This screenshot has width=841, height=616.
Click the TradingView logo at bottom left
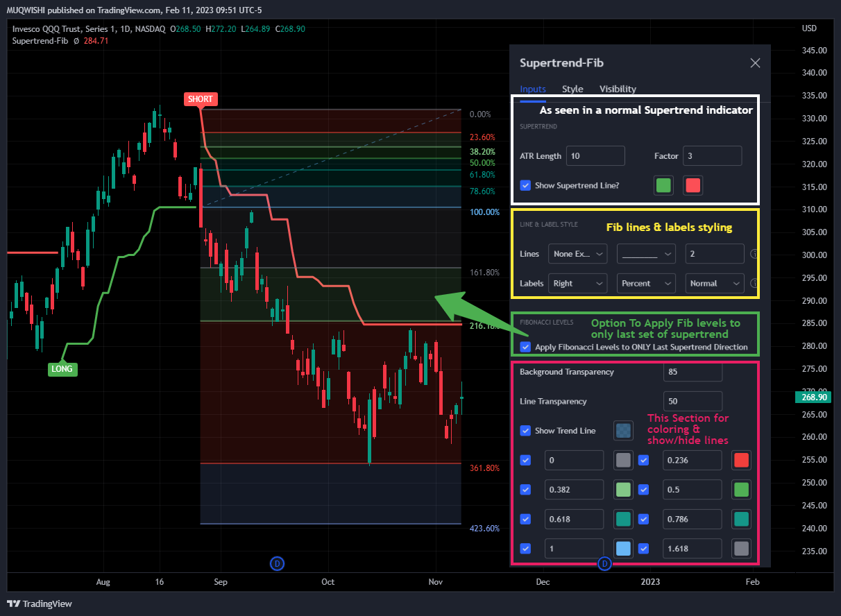point(40,604)
